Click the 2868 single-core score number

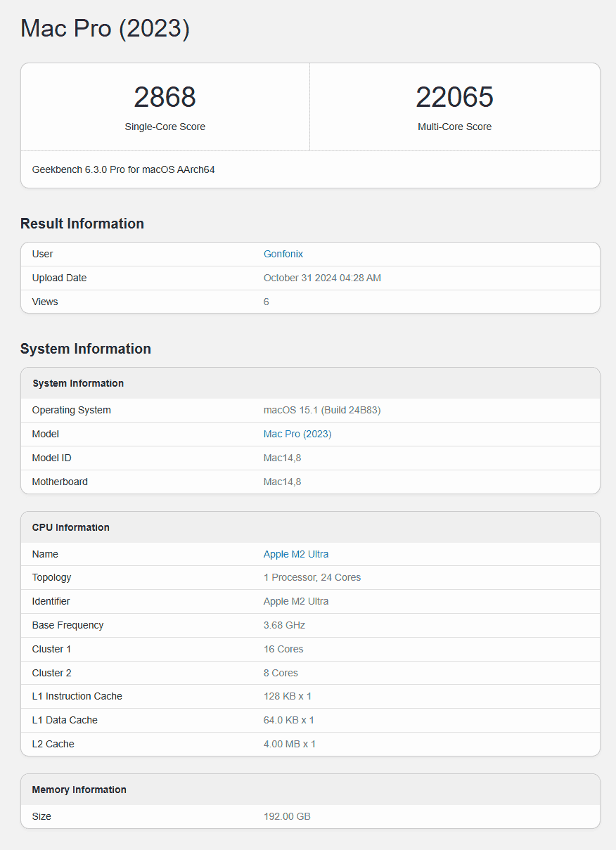[165, 97]
